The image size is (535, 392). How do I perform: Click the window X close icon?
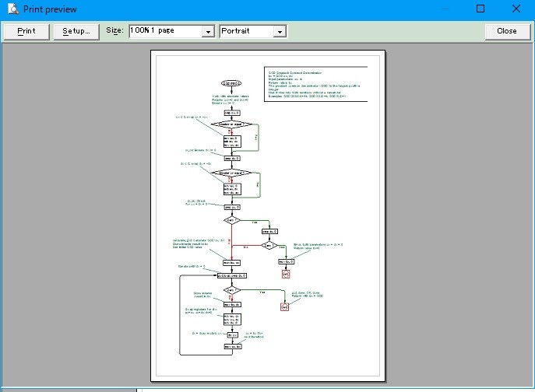[516, 9]
